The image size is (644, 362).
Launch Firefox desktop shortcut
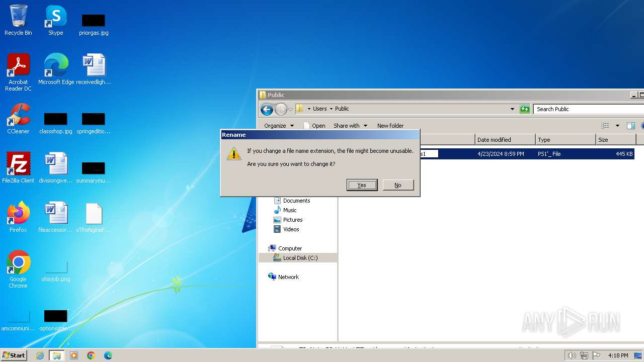tap(18, 217)
